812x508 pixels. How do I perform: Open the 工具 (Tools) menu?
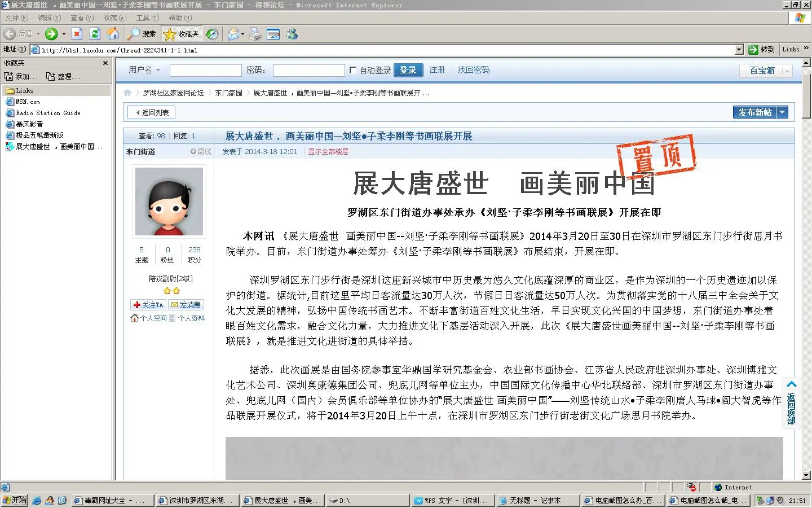pyautogui.click(x=147, y=18)
